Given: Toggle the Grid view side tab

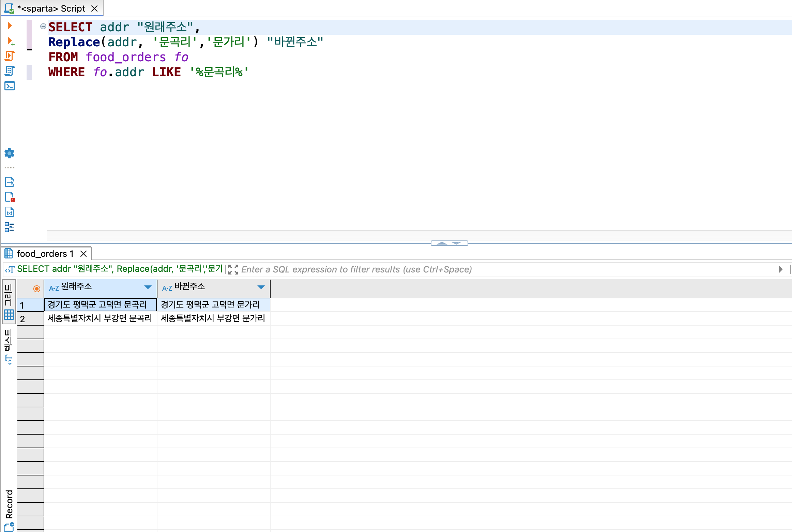Looking at the screenshot, I should tap(9, 301).
